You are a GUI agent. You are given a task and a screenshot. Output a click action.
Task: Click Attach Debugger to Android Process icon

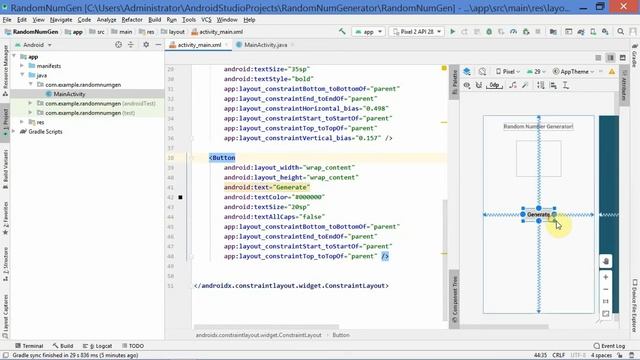click(x=526, y=31)
